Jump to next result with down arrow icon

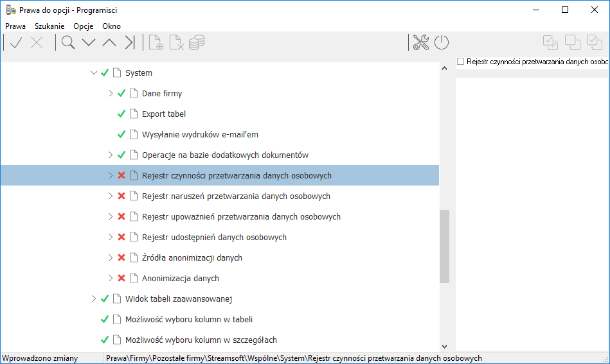point(89,42)
